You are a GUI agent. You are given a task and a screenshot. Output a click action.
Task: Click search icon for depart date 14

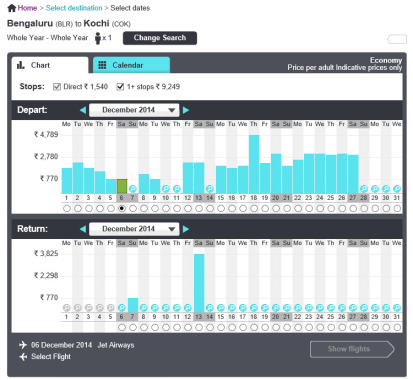[x=210, y=189]
